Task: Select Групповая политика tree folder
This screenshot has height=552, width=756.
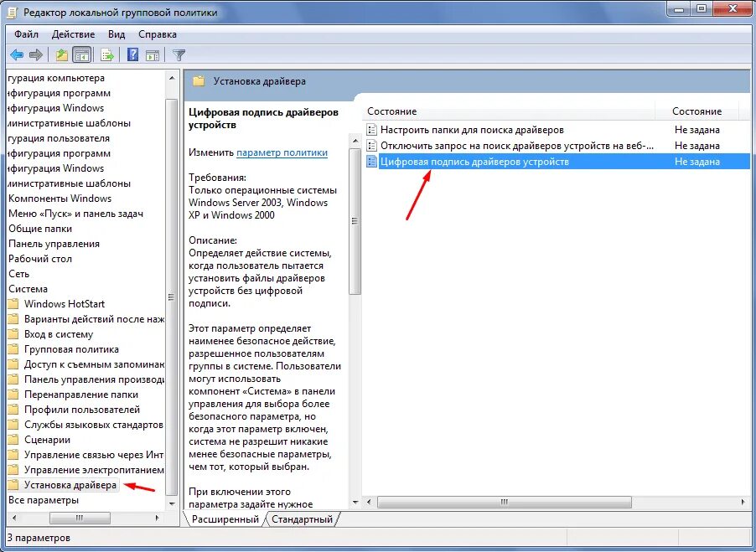Action: pyautogui.click(x=71, y=349)
